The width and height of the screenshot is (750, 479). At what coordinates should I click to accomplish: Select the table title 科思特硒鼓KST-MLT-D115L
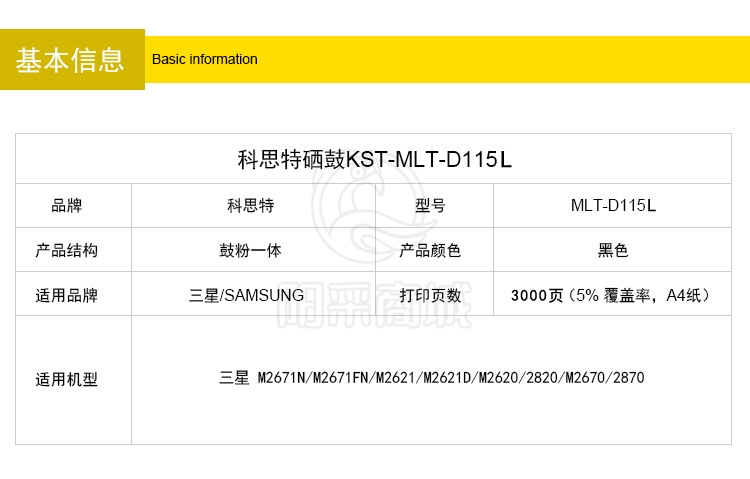[x=374, y=159]
